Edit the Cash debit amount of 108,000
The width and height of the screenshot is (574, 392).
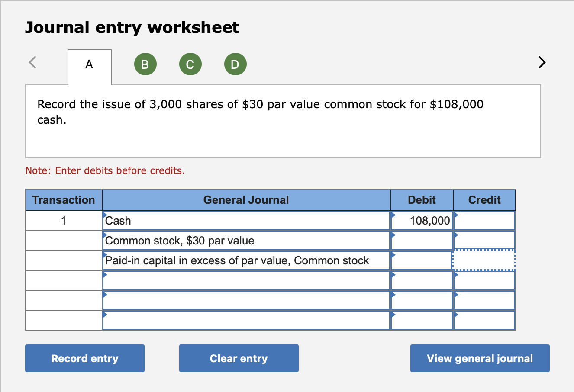coord(422,221)
